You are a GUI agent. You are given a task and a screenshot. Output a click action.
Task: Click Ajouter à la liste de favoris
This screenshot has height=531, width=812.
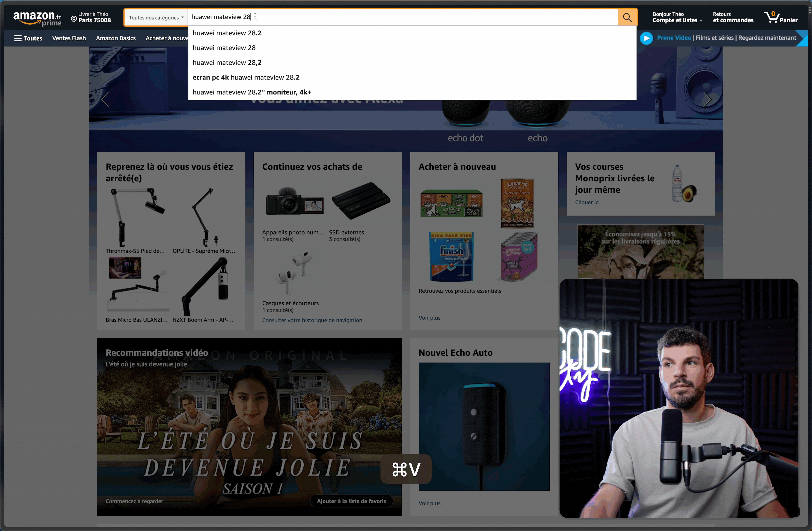point(351,501)
